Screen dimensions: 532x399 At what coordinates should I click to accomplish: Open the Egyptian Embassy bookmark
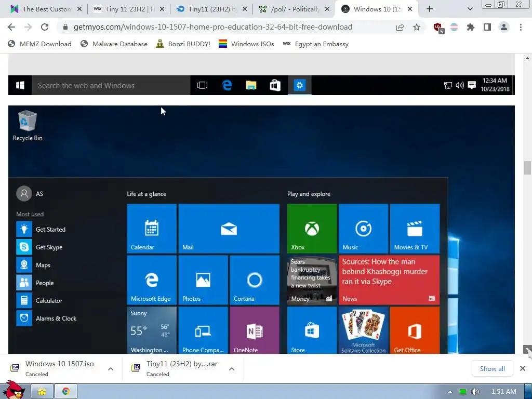click(x=315, y=44)
